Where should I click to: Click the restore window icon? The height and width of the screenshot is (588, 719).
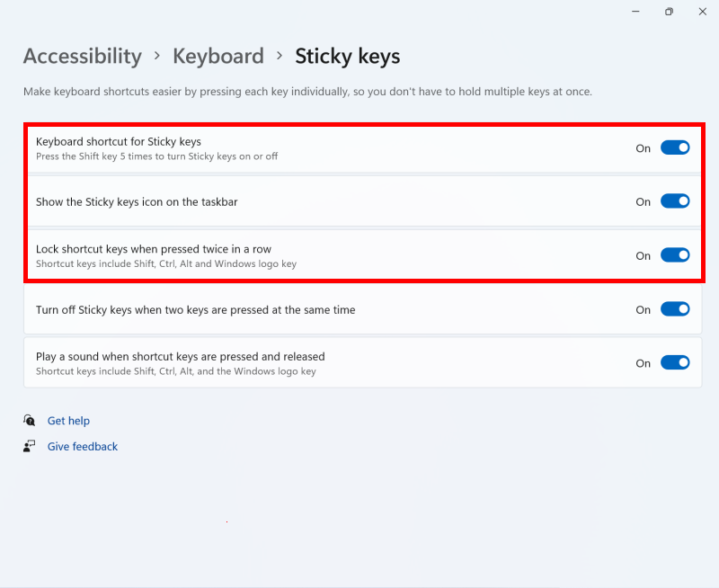click(x=668, y=12)
